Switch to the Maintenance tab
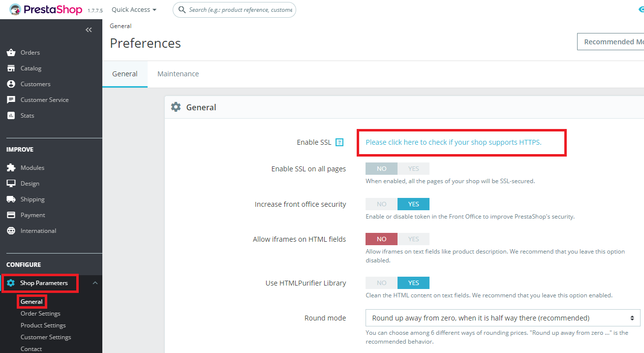 pyautogui.click(x=178, y=74)
